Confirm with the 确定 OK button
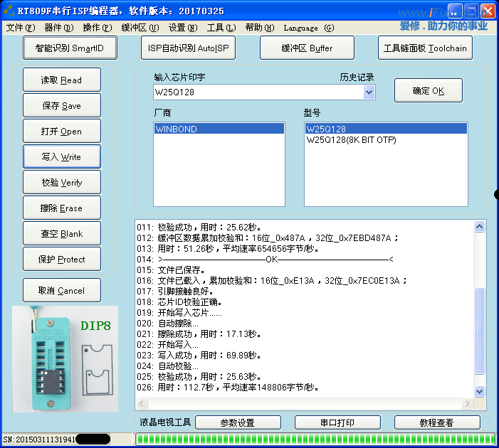Viewport: 499px width, 448px height. pyautogui.click(x=429, y=90)
